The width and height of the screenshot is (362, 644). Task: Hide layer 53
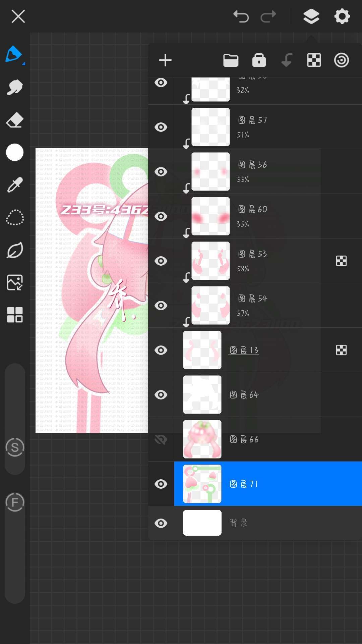[x=161, y=261]
